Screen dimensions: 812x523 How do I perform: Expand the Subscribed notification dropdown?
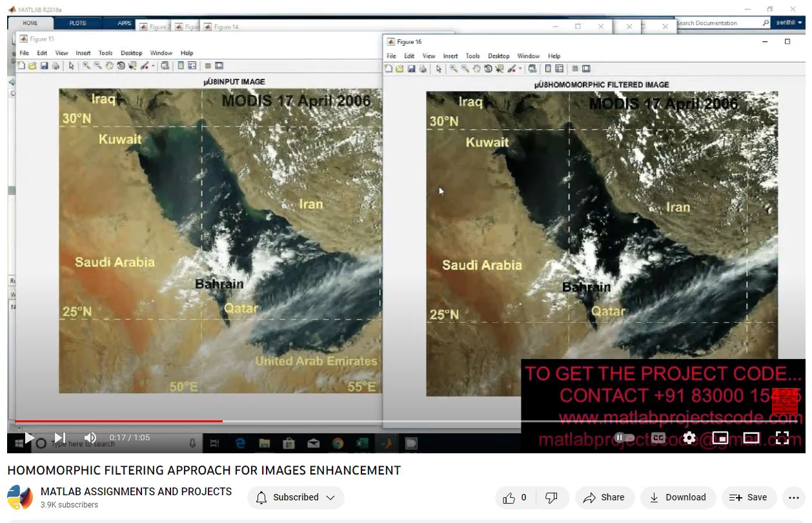(x=296, y=498)
